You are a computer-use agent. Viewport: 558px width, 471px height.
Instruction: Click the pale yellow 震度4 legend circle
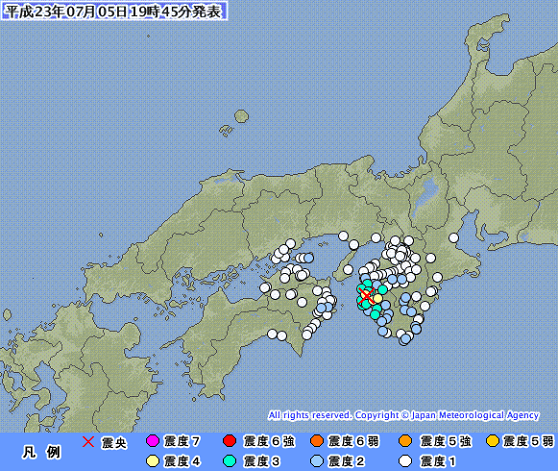[x=152, y=461]
